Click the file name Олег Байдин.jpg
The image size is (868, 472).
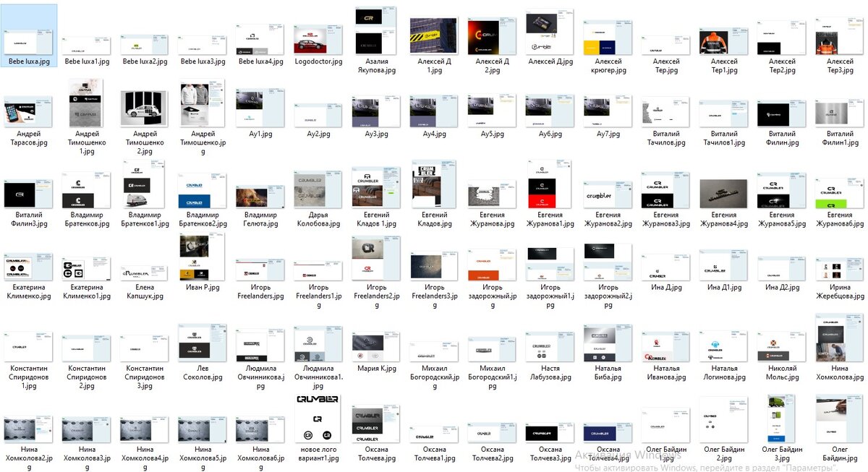[840, 453]
